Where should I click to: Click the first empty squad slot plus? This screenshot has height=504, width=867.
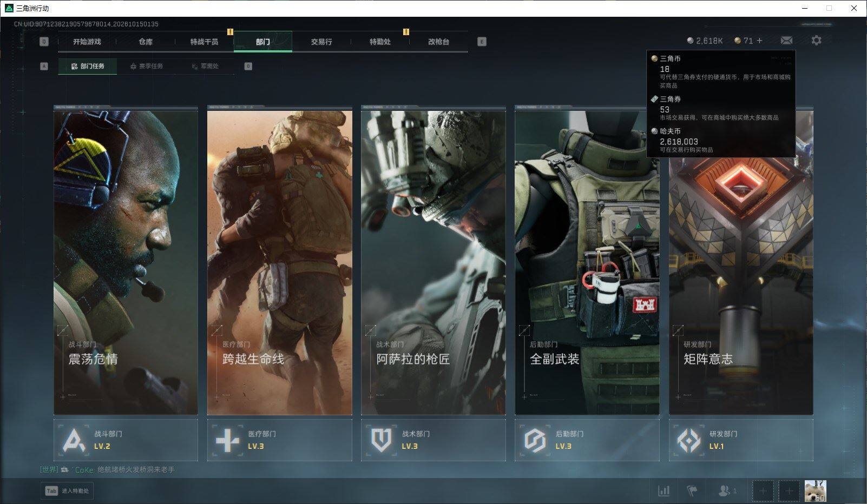tap(763, 491)
